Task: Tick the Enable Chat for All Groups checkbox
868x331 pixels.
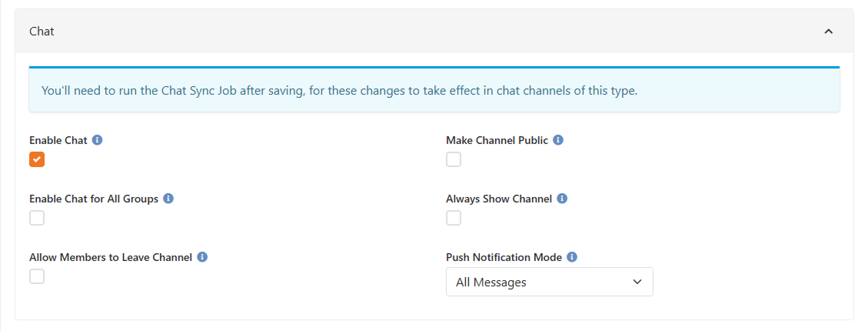Action: point(37,218)
